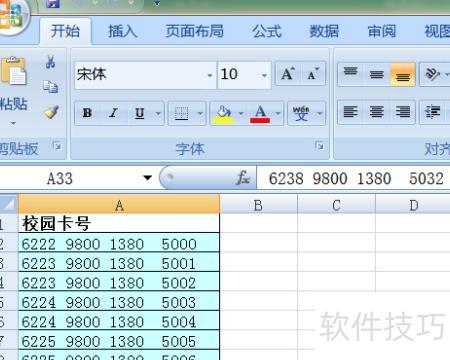Set middle vertical alignment

(377, 74)
